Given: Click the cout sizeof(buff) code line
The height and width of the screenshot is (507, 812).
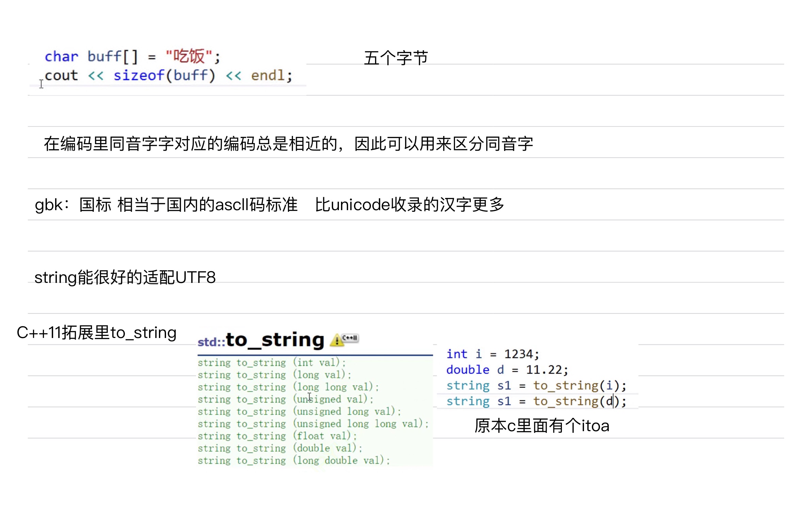Looking at the screenshot, I should click(168, 75).
